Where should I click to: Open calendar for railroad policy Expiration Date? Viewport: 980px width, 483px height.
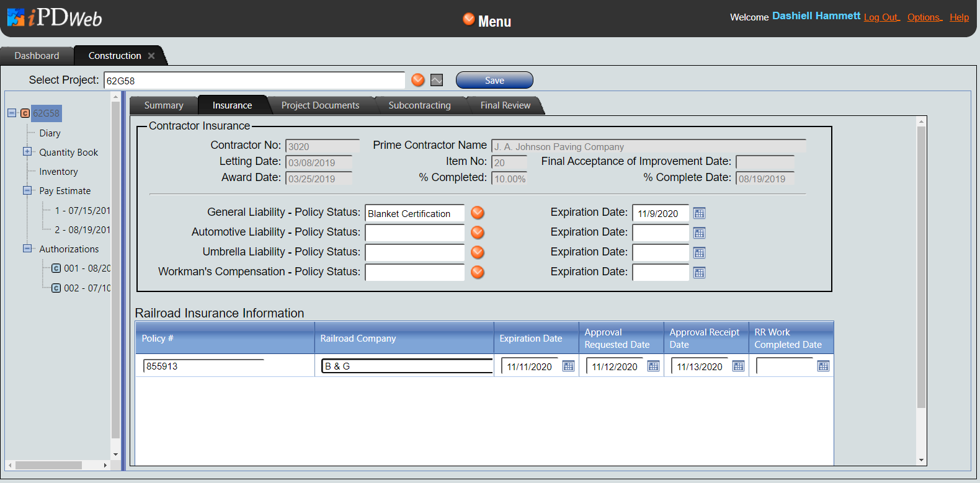click(568, 366)
